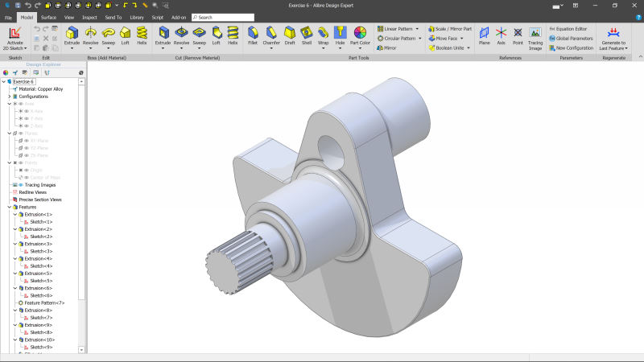Screen dimensions: 644x362
Task: Toggle visibility eye of X-Axis
Action: [x=26, y=111]
